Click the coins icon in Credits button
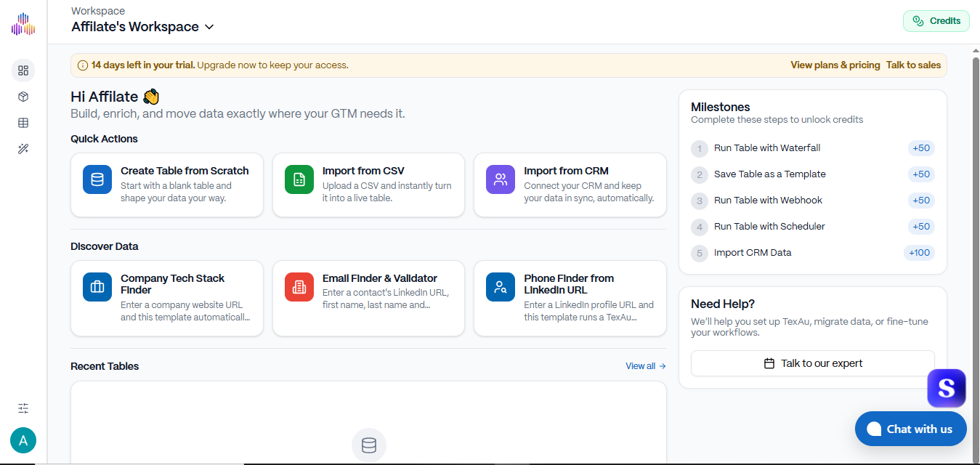The width and height of the screenshot is (980, 465). [918, 21]
